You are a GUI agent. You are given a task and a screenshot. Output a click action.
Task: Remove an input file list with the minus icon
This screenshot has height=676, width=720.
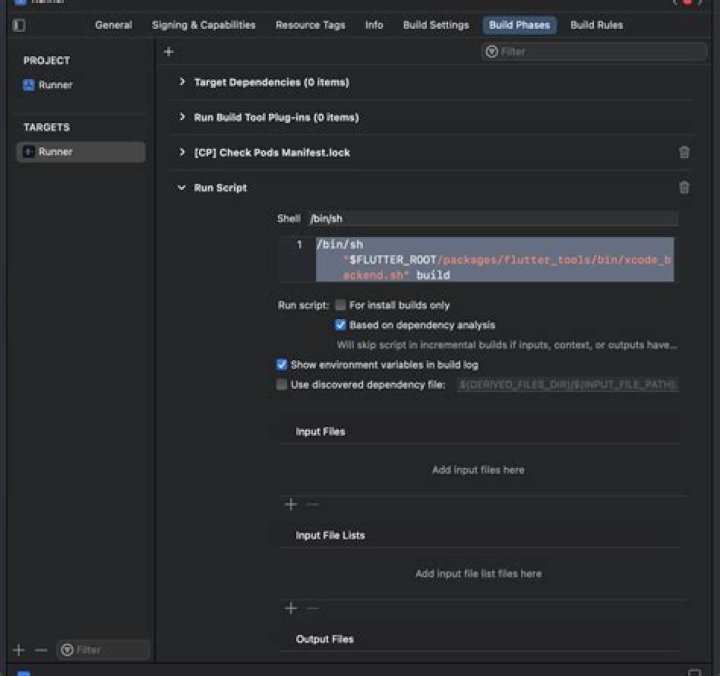[x=312, y=608]
